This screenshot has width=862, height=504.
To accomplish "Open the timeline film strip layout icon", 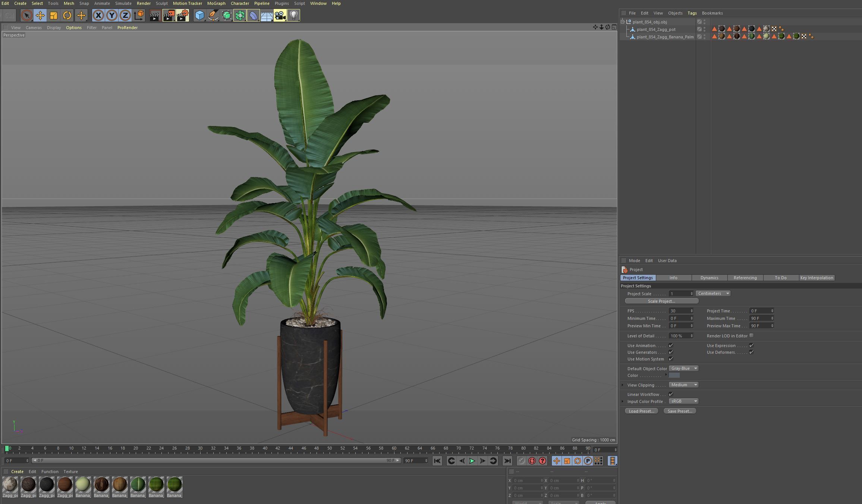I will (x=612, y=461).
